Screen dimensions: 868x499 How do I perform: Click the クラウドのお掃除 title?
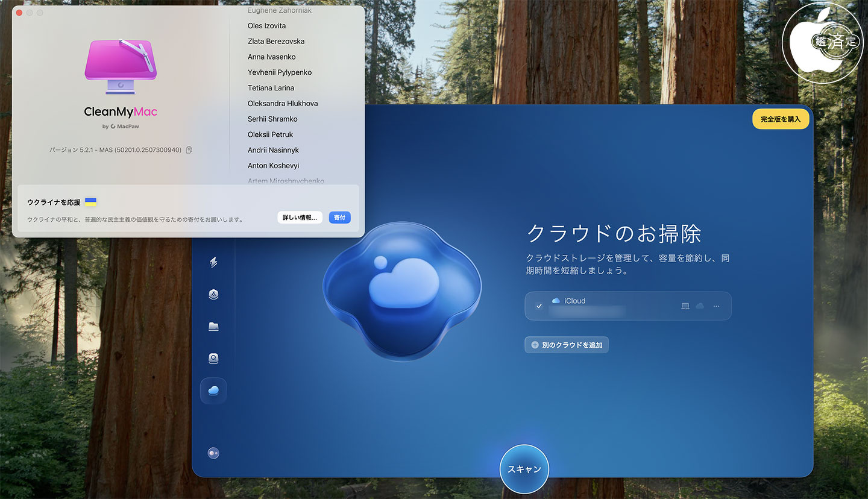pos(614,233)
